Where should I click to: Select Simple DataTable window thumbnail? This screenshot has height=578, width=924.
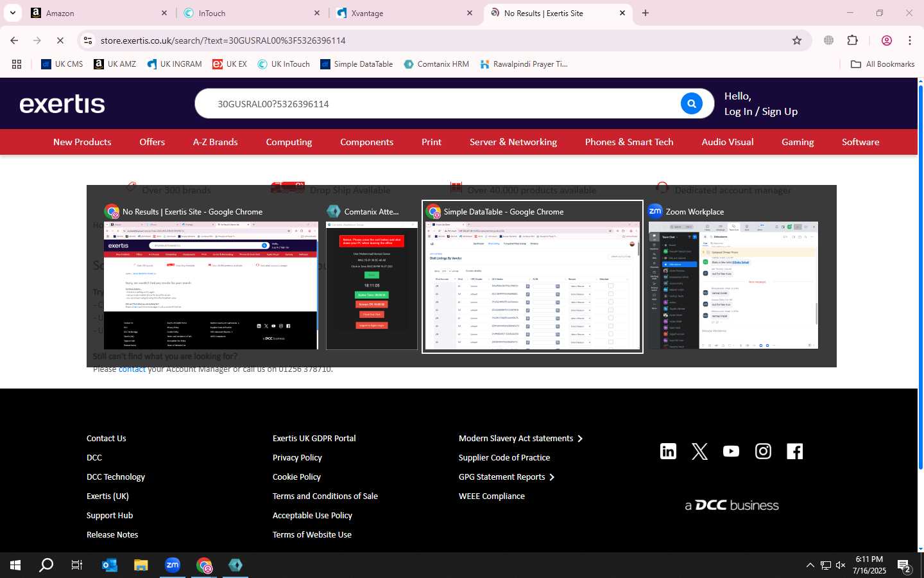coord(533,277)
